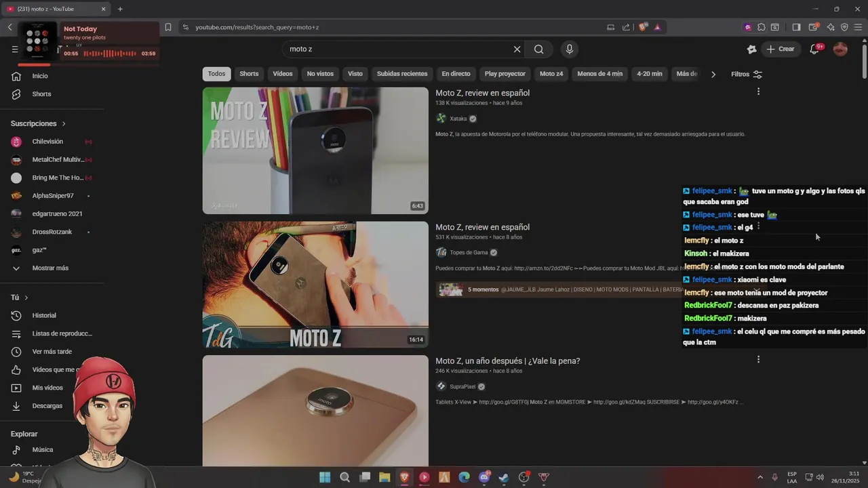Select the 4-20 min chip
868x488 pixels.
[x=650, y=74]
